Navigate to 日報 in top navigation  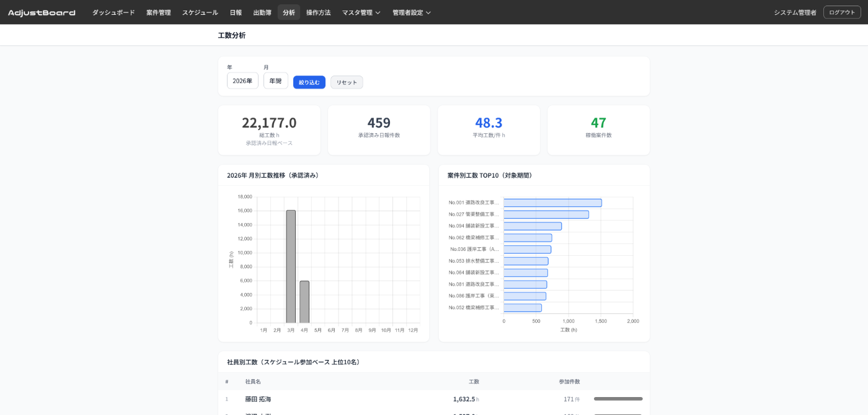point(236,12)
